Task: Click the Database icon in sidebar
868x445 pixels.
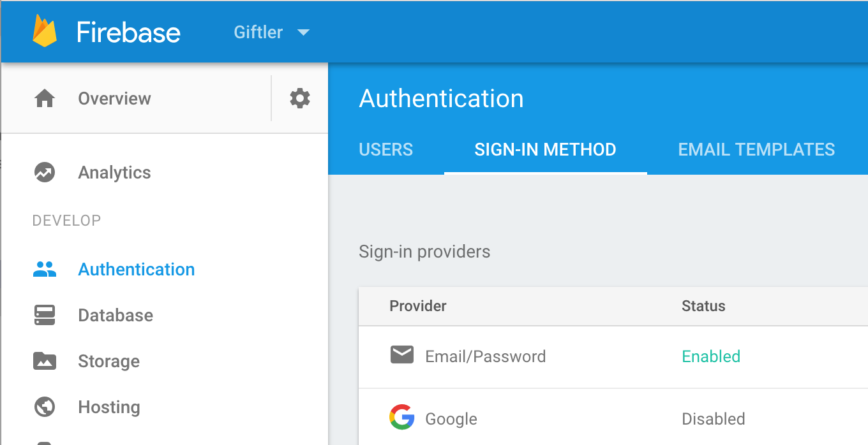Action: [45, 315]
